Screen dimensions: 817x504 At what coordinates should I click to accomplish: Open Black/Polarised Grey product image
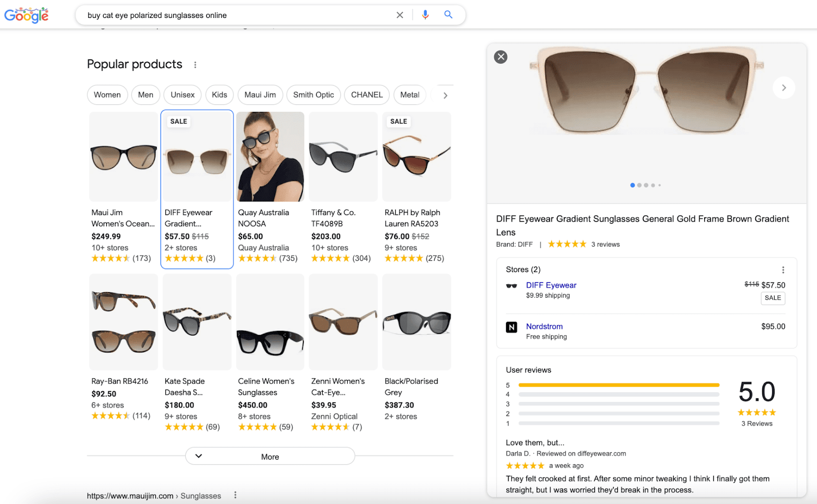tap(417, 322)
